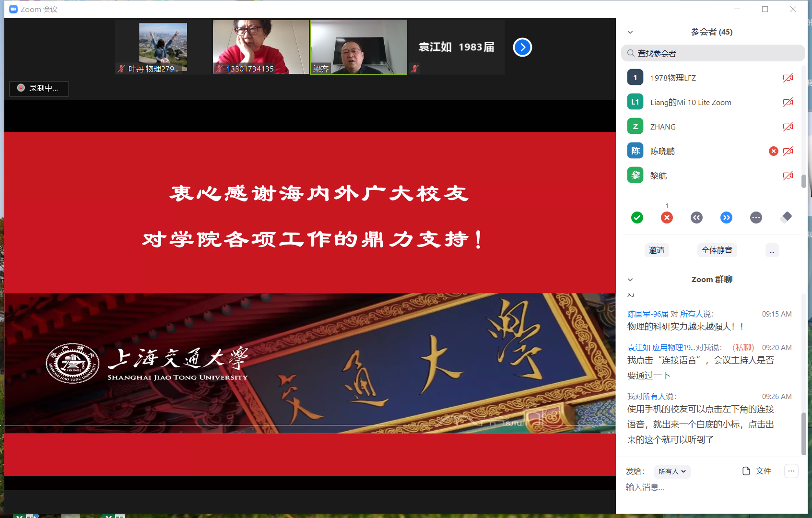The height and width of the screenshot is (518, 812).
Task: Click the go faster reaction icon
Action: click(x=726, y=218)
